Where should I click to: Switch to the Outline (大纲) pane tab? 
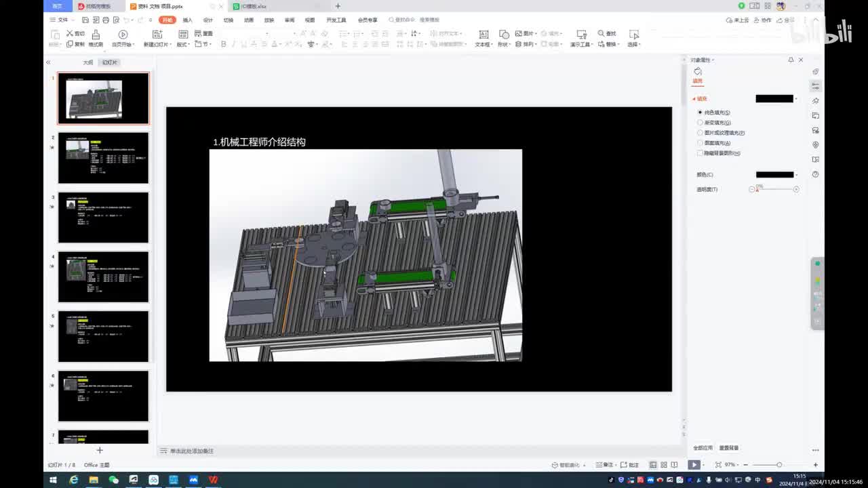[88, 62]
